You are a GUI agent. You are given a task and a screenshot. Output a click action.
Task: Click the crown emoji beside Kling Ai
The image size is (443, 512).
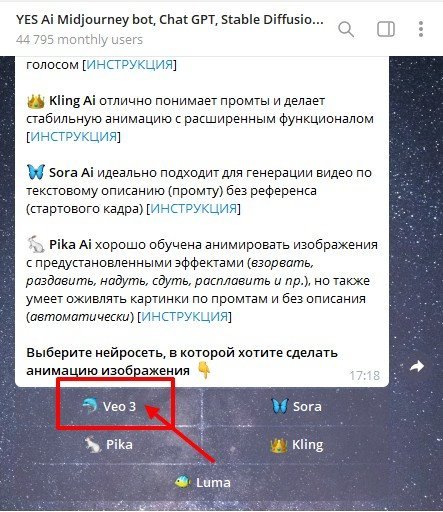pos(36,101)
